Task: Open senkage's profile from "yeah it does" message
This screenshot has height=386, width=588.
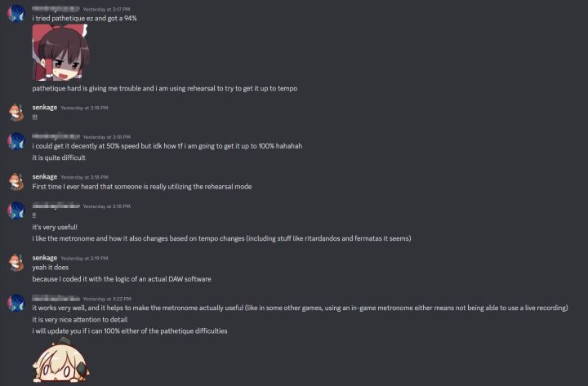Action: click(44, 257)
